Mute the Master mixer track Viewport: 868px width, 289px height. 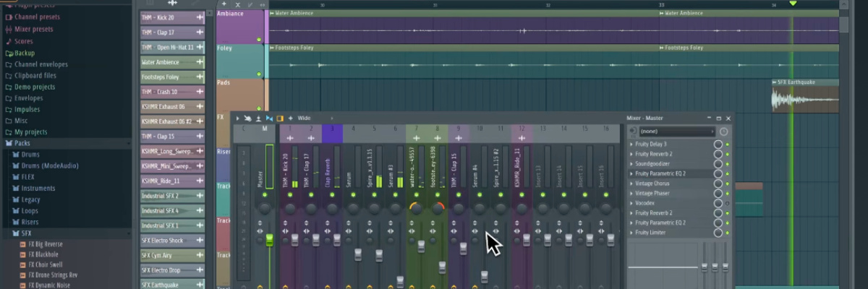[x=265, y=195]
